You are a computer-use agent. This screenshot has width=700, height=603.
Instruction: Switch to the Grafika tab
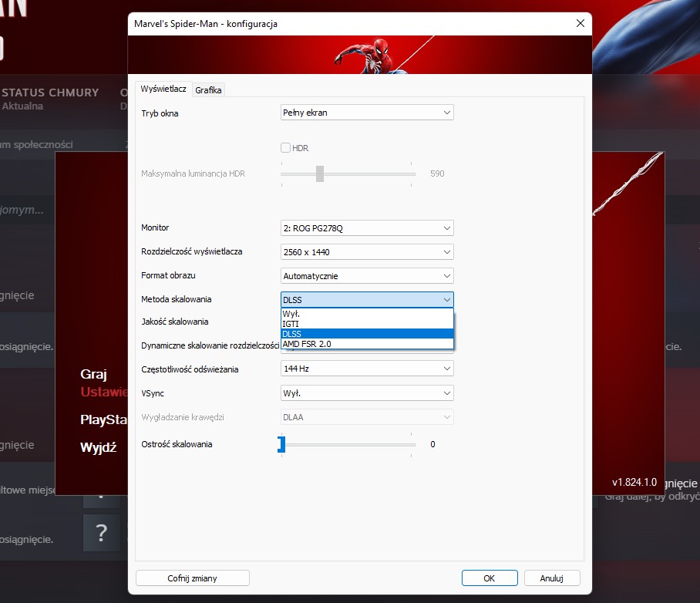[208, 89]
